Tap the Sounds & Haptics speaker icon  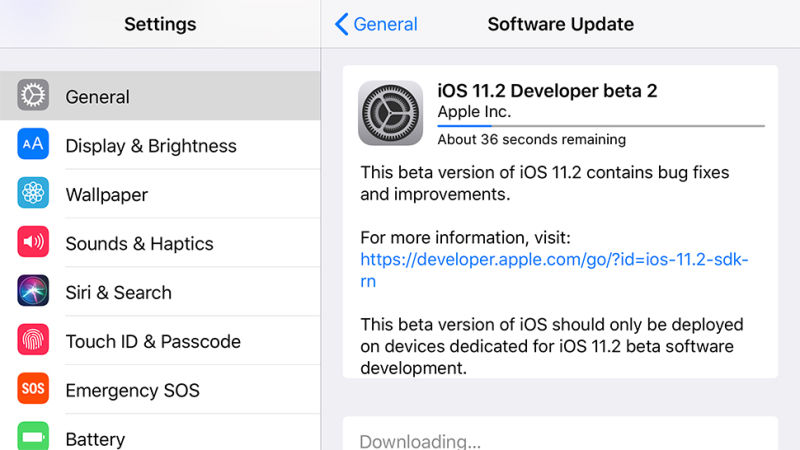click(x=33, y=242)
